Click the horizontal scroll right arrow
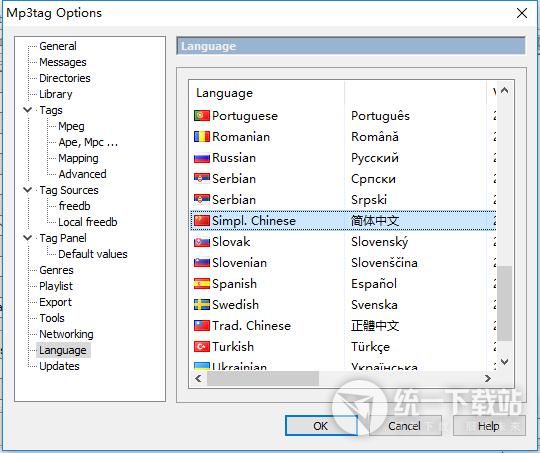This screenshot has height=453, width=540. [488, 378]
